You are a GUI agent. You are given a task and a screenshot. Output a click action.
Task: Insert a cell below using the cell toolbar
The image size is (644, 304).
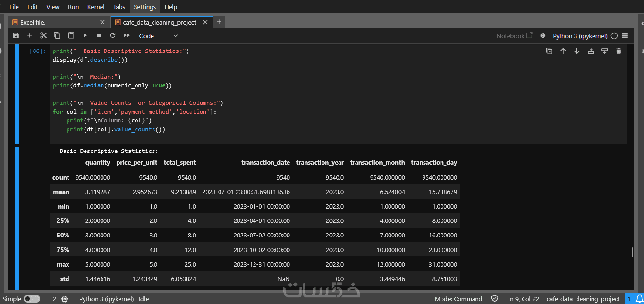point(605,51)
